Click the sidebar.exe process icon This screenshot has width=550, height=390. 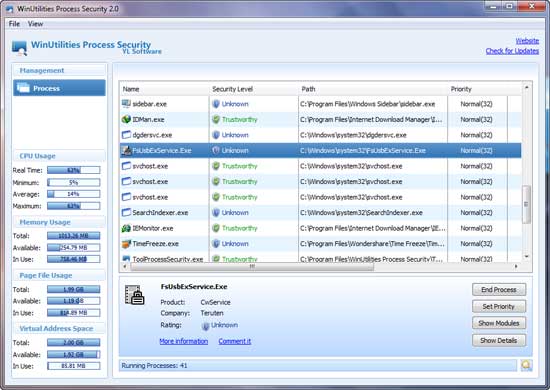tap(126, 104)
